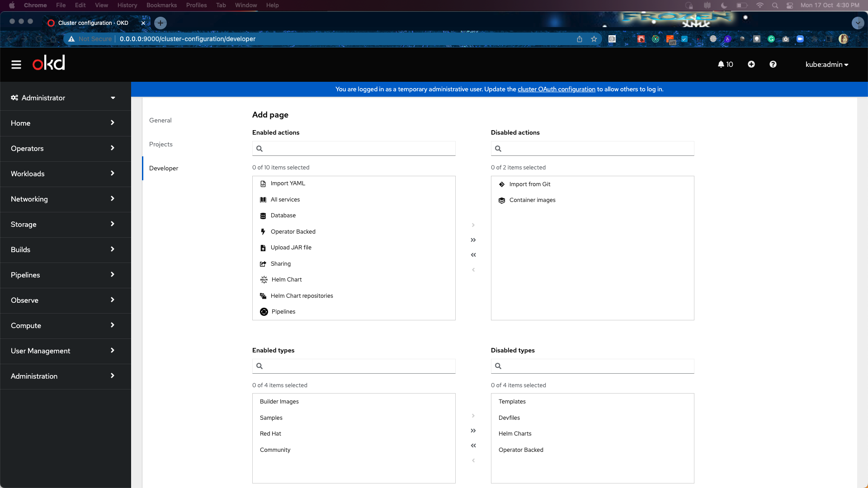Select Import from Git in disabled actions
This screenshot has height=488, width=868.
click(529, 184)
